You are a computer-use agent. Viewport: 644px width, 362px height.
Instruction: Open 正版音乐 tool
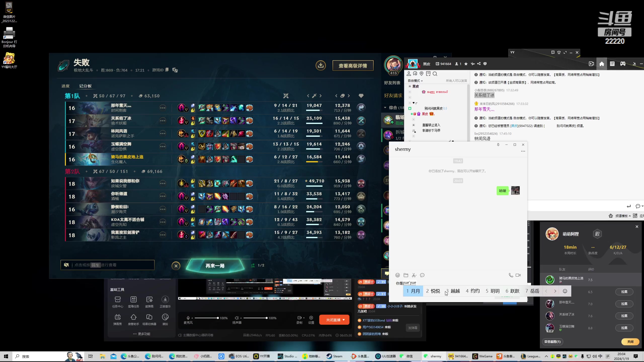coord(165,302)
